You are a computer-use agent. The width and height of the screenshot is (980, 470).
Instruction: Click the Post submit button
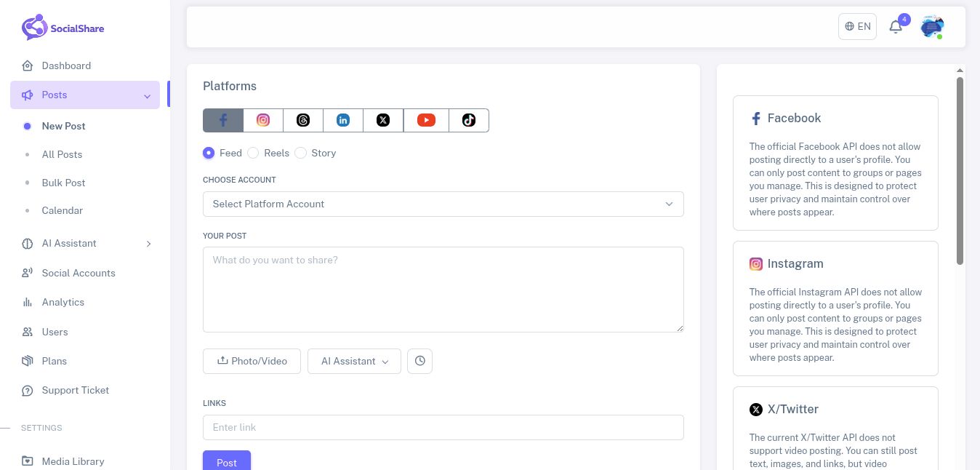pos(227,461)
